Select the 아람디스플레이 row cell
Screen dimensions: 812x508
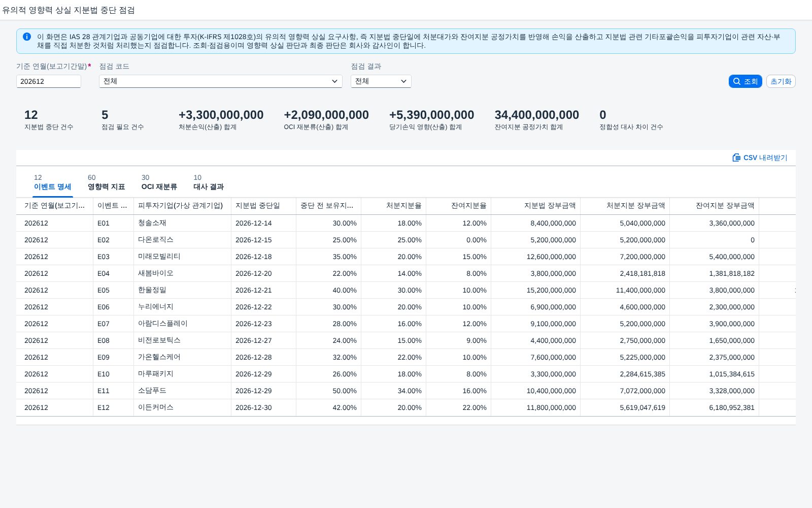[x=182, y=324]
